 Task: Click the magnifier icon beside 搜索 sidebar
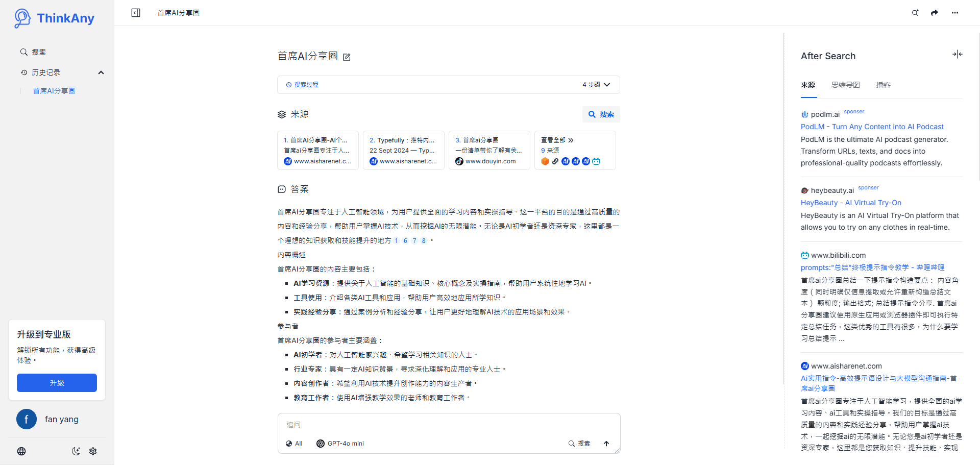click(x=24, y=52)
